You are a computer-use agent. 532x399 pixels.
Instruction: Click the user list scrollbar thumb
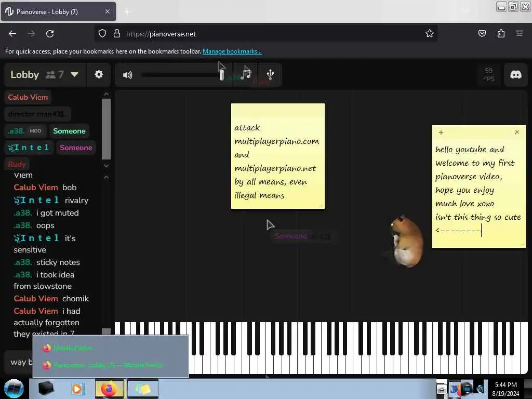click(106, 129)
